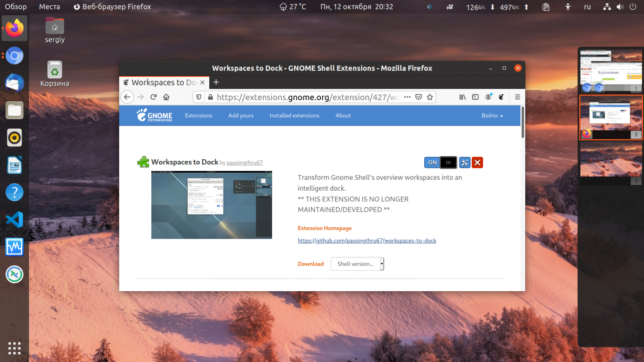Open Firefox hamburger menu
This screenshot has height=362, width=644.
tap(517, 97)
